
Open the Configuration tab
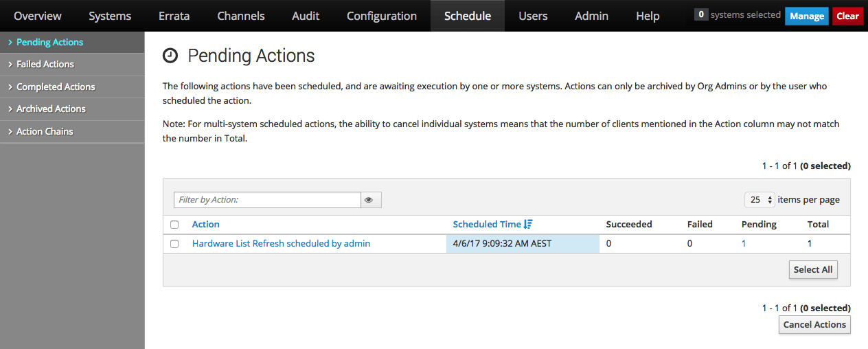(382, 16)
